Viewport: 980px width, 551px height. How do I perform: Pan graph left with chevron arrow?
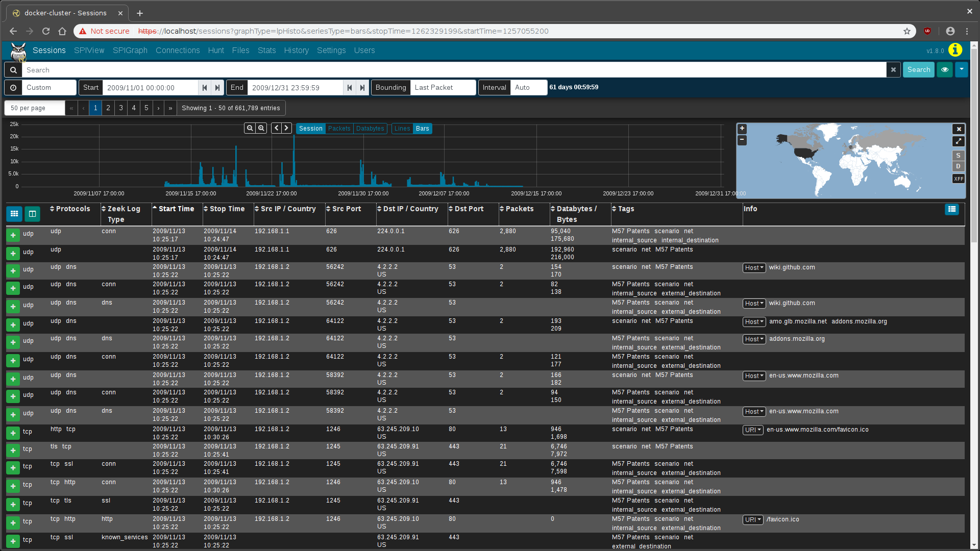point(276,129)
